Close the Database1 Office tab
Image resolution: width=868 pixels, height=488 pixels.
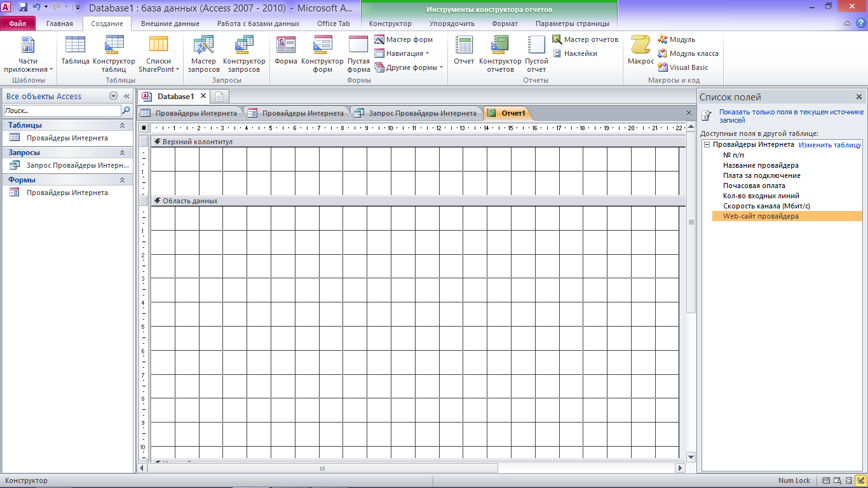pos(203,96)
